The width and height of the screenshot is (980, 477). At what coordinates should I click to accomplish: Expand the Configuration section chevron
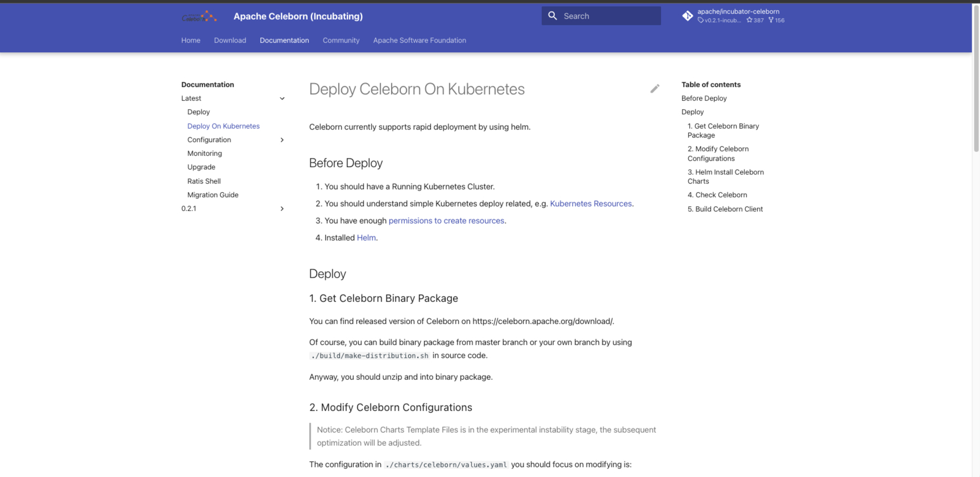pos(282,140)
